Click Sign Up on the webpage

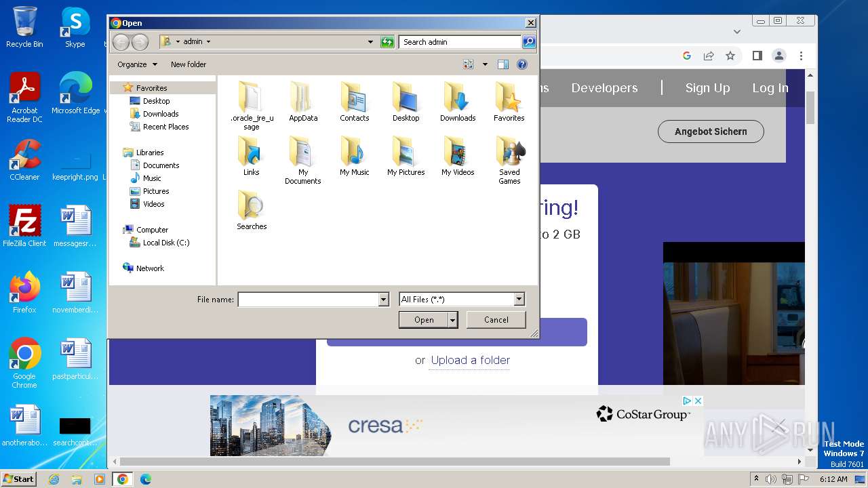pos(707,88)
